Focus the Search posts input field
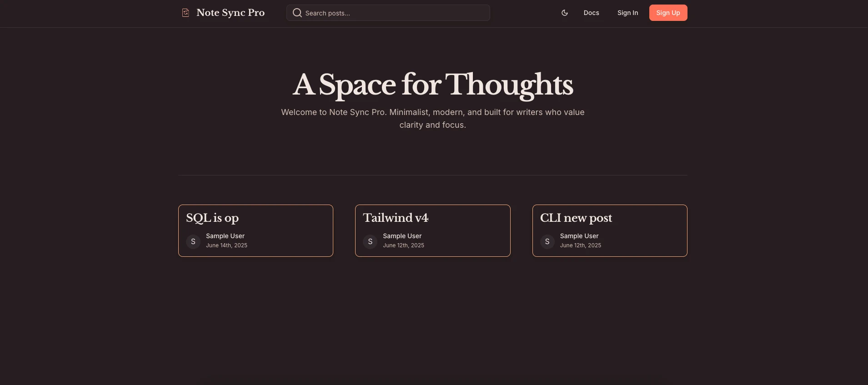The height and width of the screenshot is (385, 868). pyautogui.click(x=388, y=13)
